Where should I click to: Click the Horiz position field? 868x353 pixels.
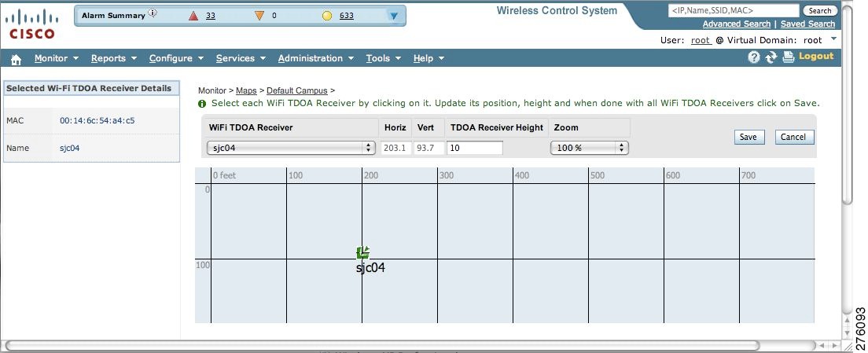395,148
